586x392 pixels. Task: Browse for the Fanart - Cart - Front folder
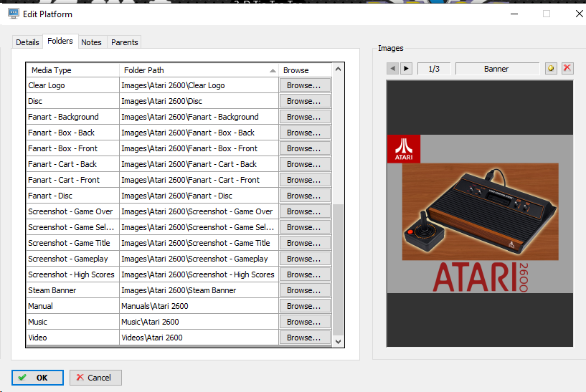tap(305, 180)
